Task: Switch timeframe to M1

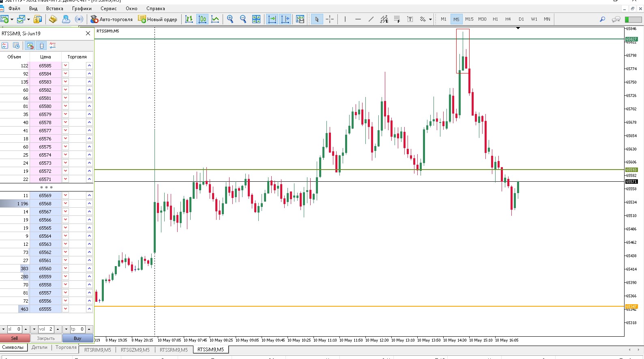Action: pos(444,19)
